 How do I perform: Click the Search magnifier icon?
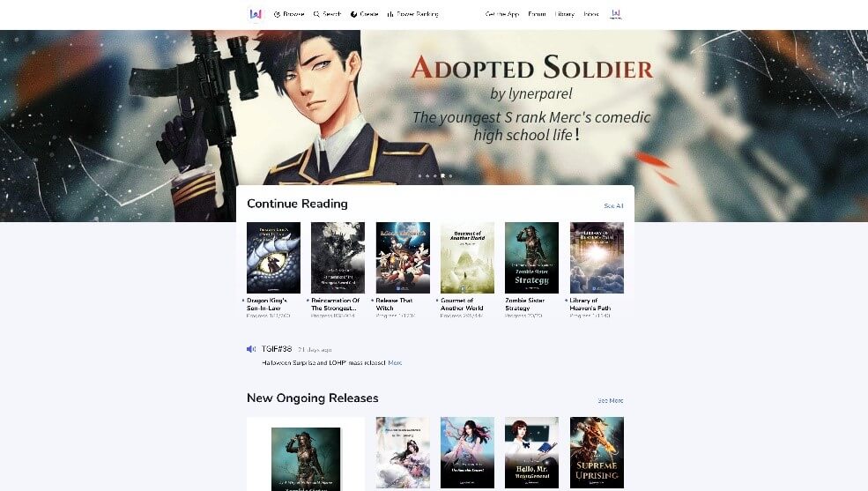pyautogui.click(x=316, y=14)
